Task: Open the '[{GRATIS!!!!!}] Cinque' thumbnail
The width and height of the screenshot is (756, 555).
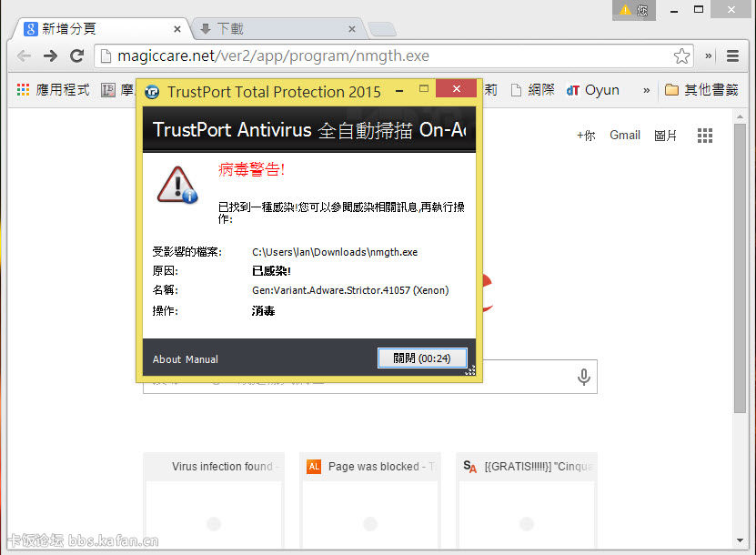Action: (527, 500)
